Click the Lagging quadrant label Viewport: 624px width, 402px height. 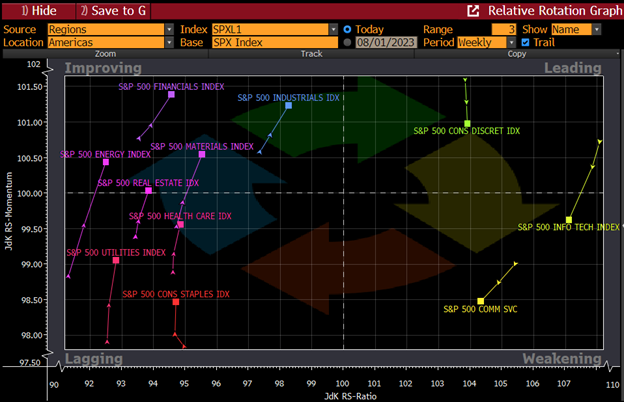pos(94,359)
